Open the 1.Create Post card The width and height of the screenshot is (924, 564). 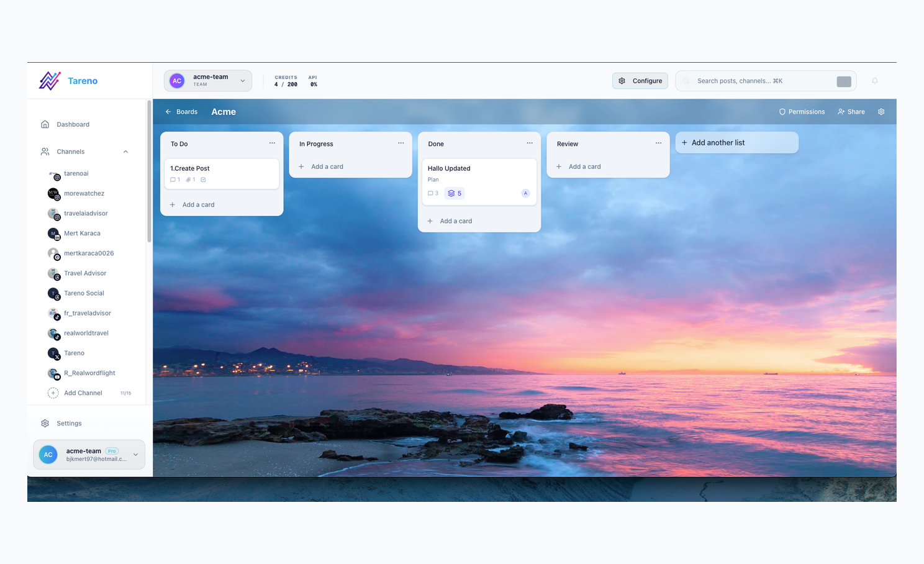coord(222,174)
